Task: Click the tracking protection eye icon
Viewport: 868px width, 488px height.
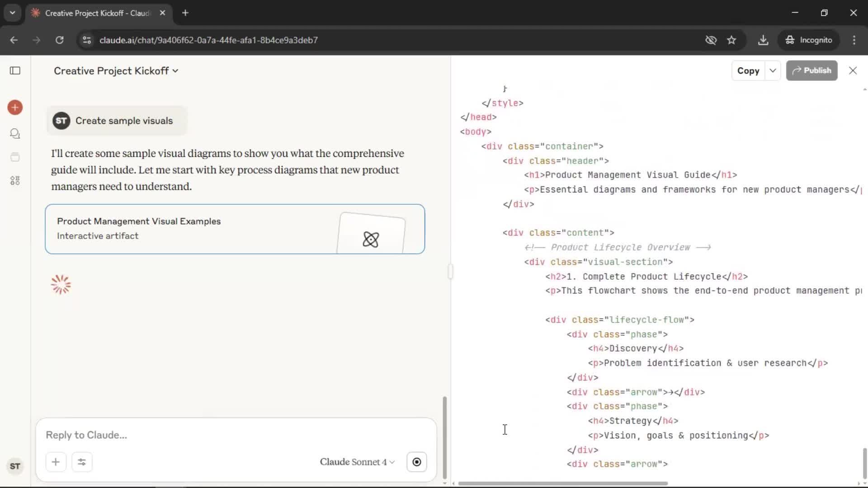Action: click(x=711, y=40)
